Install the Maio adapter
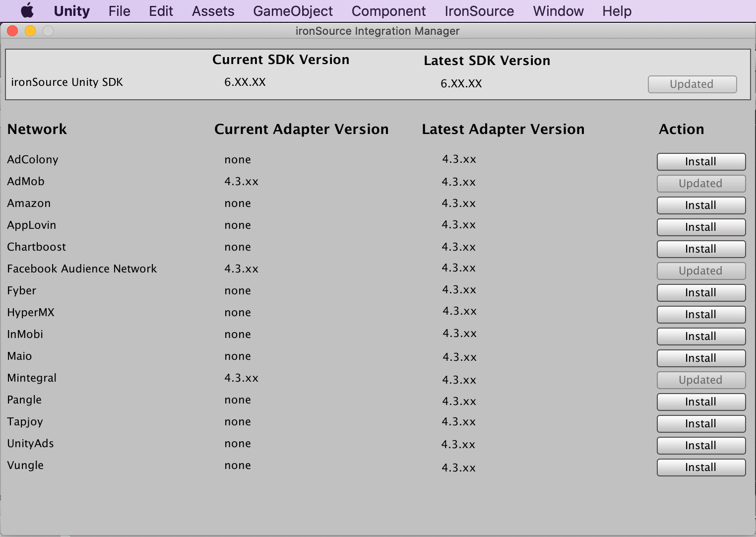This screenshot has height=537, width=756. click(701, 358)
